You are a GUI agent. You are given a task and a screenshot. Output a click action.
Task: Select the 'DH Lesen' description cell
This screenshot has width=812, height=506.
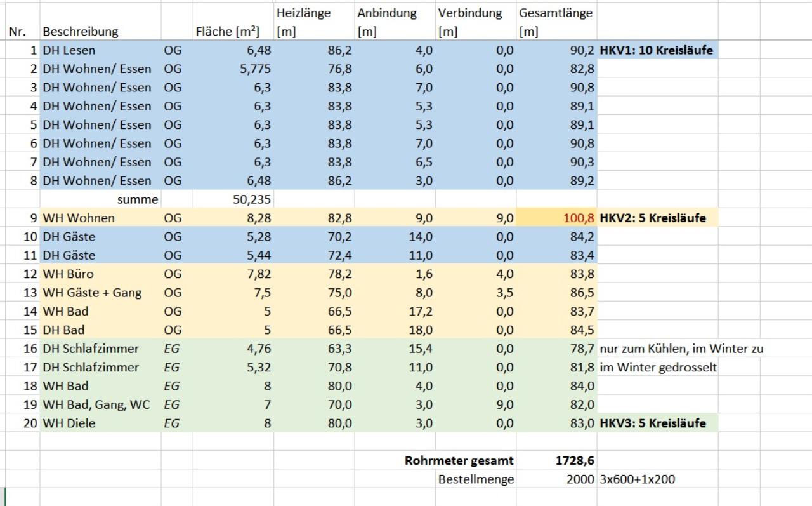click(100, 50)
